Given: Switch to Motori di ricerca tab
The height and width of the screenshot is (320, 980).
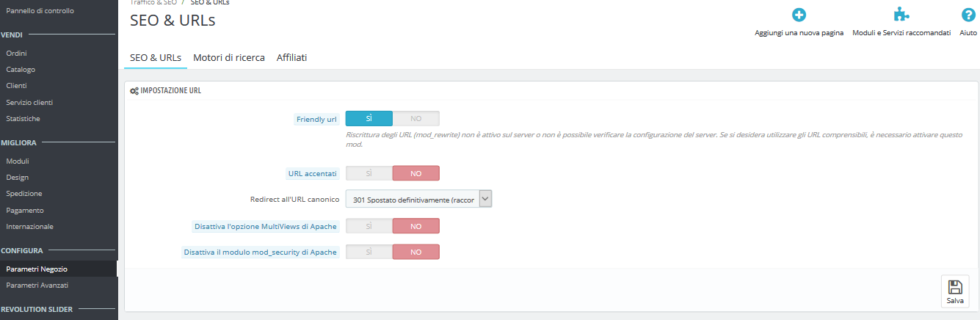Looking at the screenshot, I should click(x=229, y=57).
